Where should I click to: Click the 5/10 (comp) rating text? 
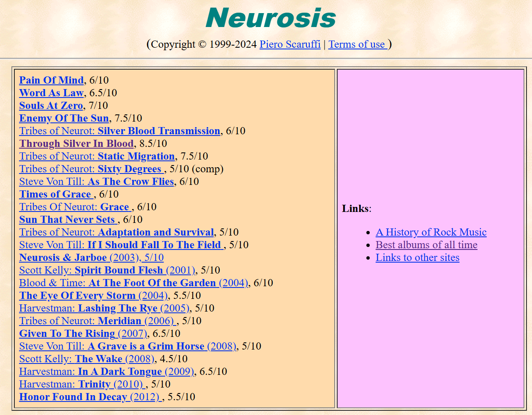[x=196, y=169]
